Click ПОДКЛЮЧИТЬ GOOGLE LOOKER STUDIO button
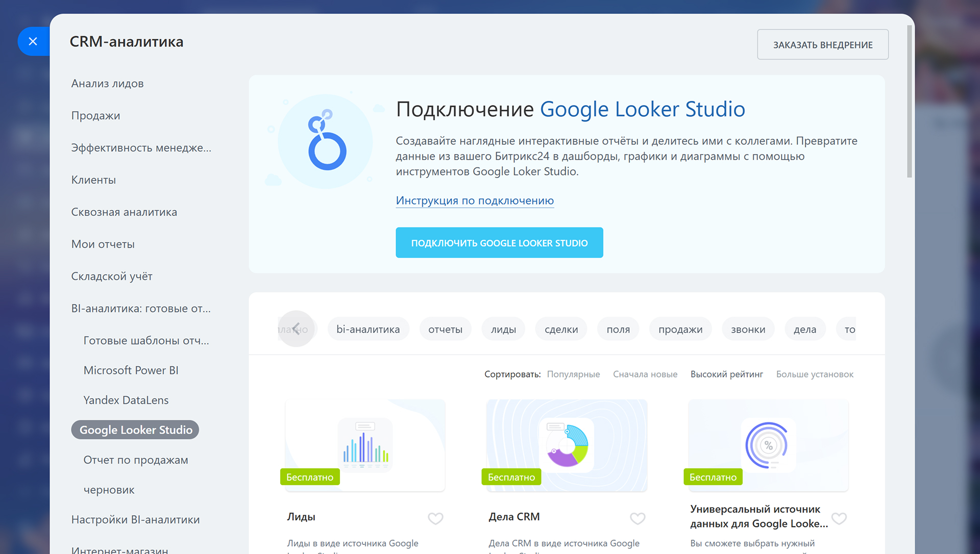This screenshot has width=980, height=554. pyautogui.click(x=499, y=243)
